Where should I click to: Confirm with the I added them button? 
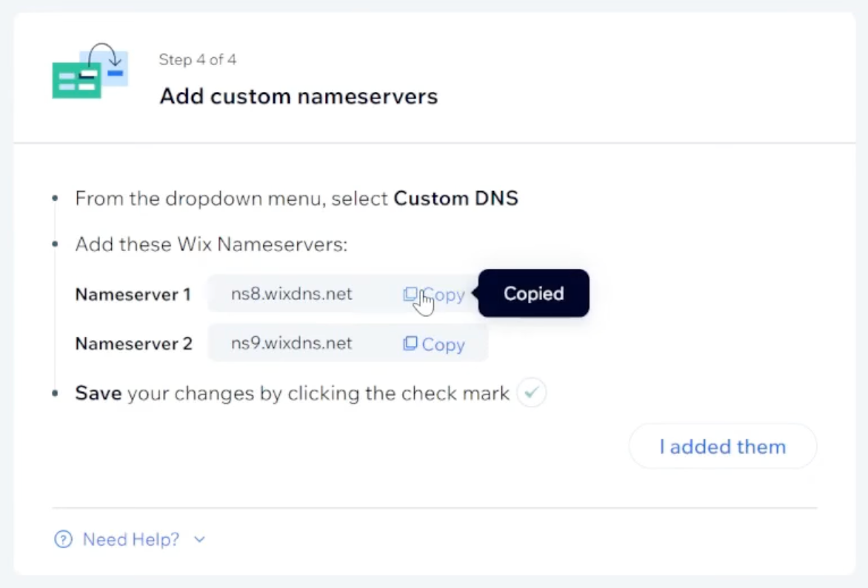[722, 447]
